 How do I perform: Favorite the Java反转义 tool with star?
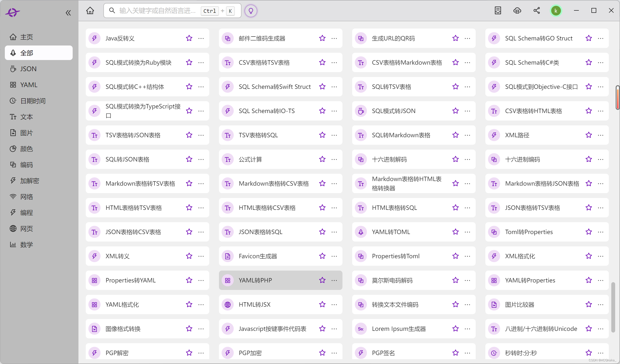[189, 38]
